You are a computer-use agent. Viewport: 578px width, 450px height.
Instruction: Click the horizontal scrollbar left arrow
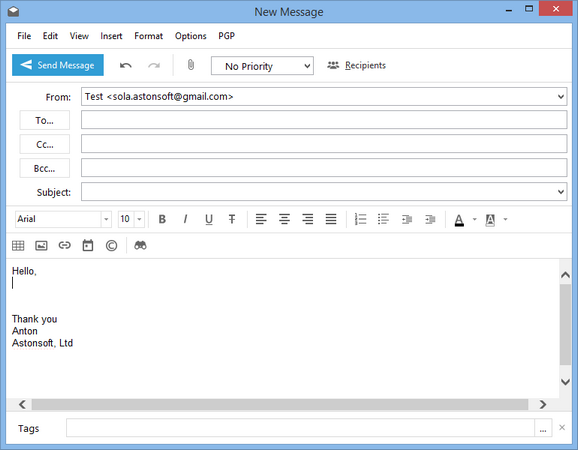pyautogui.click(x=22, y=404)
